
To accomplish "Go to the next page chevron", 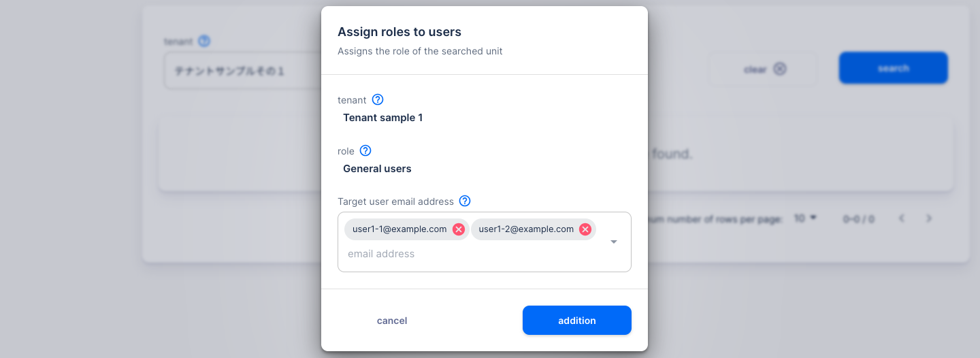I will click(x=929, y=218).
